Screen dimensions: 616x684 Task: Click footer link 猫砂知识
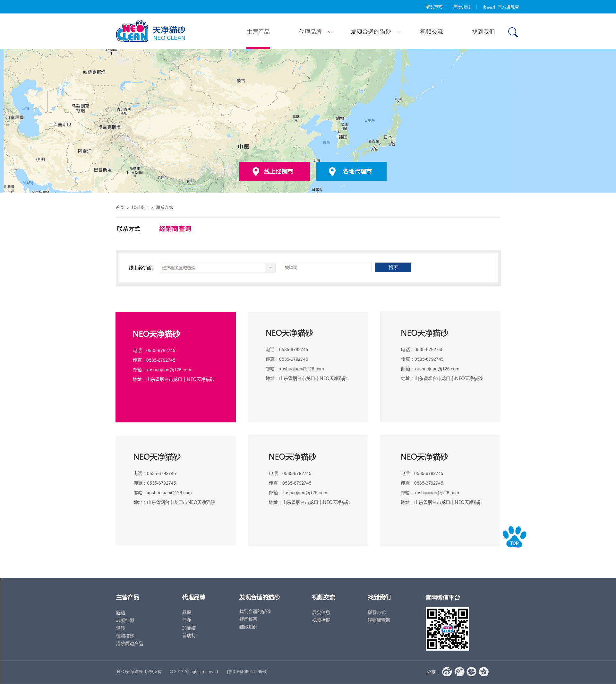[248, 627]
